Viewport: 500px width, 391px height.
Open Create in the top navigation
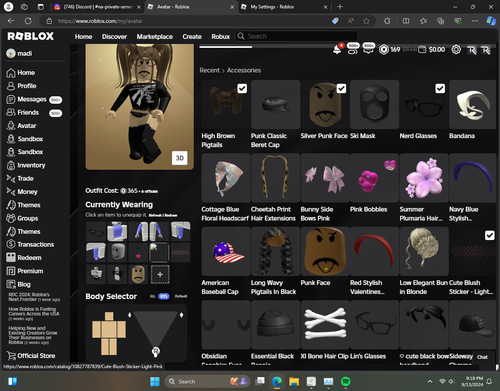click(192, 37)
